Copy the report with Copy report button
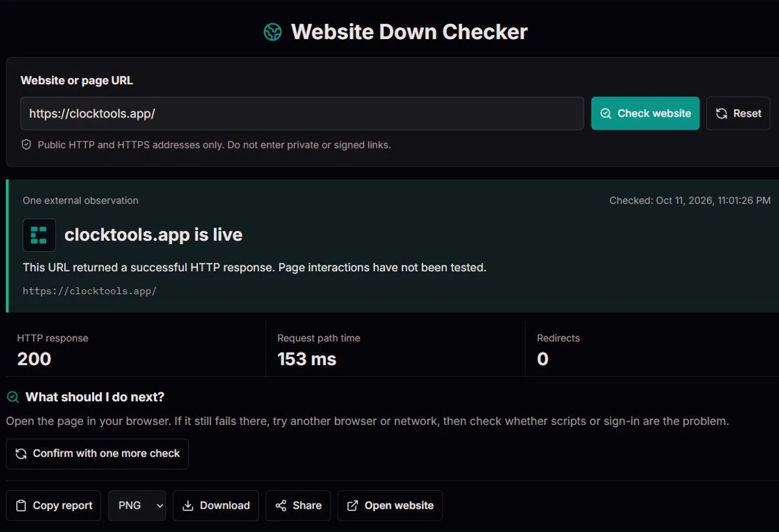 click(x=53, y=505)
